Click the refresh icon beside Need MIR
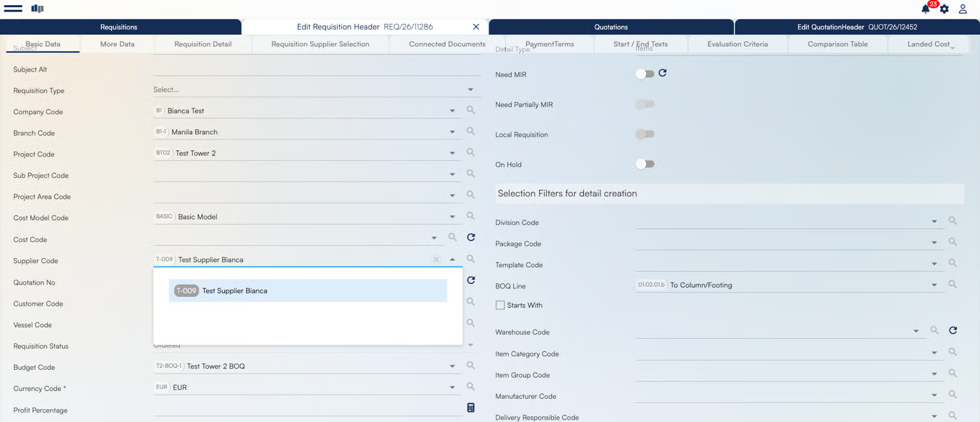Image resolution: width=980 pixels, height=422 pixels. 662,74
